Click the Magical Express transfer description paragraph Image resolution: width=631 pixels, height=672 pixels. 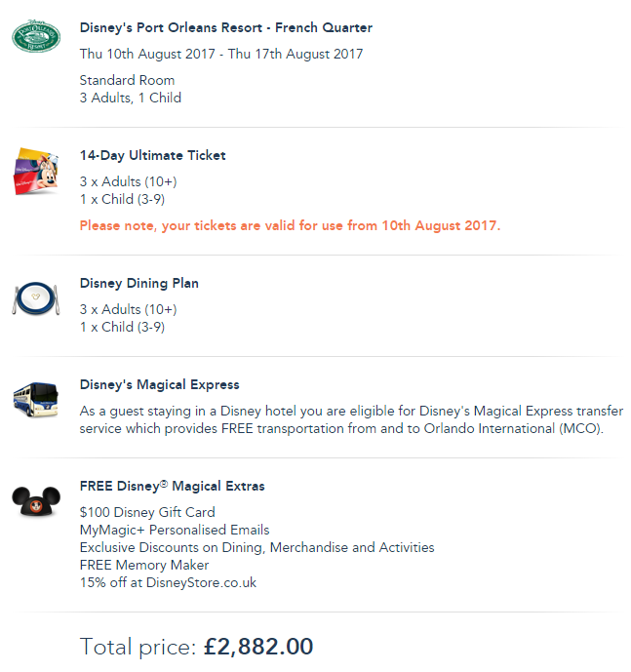tap(351, 419)
